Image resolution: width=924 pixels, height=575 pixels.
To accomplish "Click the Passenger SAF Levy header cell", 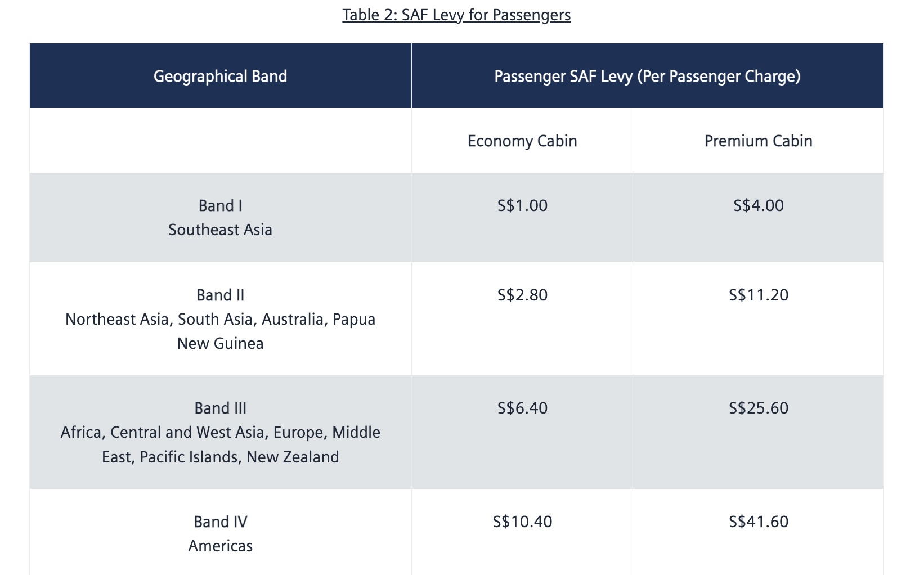I will 647,76.
